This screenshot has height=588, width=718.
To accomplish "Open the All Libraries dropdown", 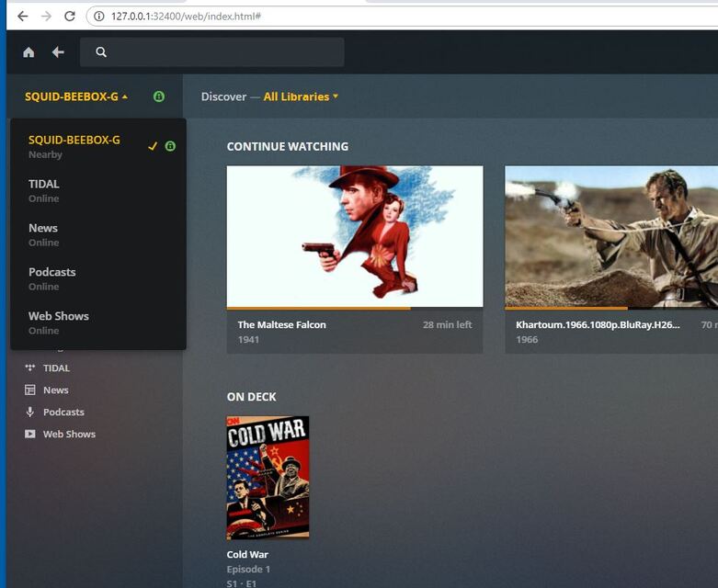I will [x=301, y=96].
